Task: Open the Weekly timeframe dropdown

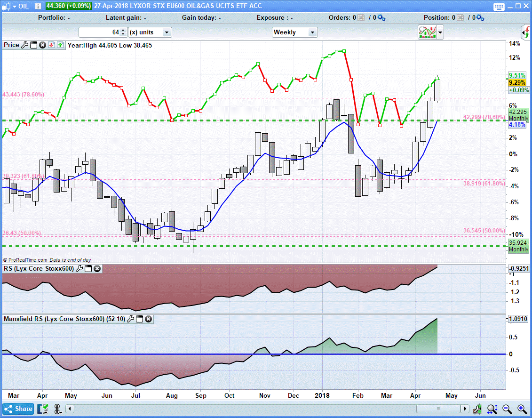Action: pyautogui.click(x=294, y=32)
